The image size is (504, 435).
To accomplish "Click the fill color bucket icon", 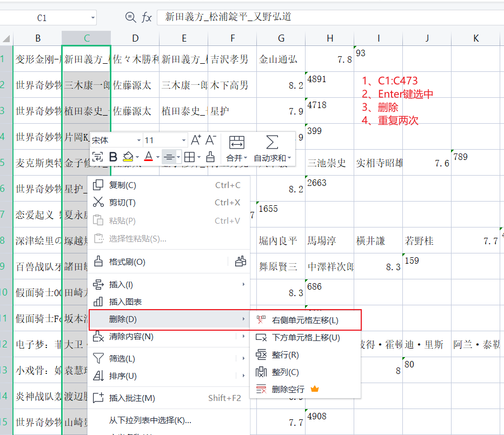I will point(128,157).
